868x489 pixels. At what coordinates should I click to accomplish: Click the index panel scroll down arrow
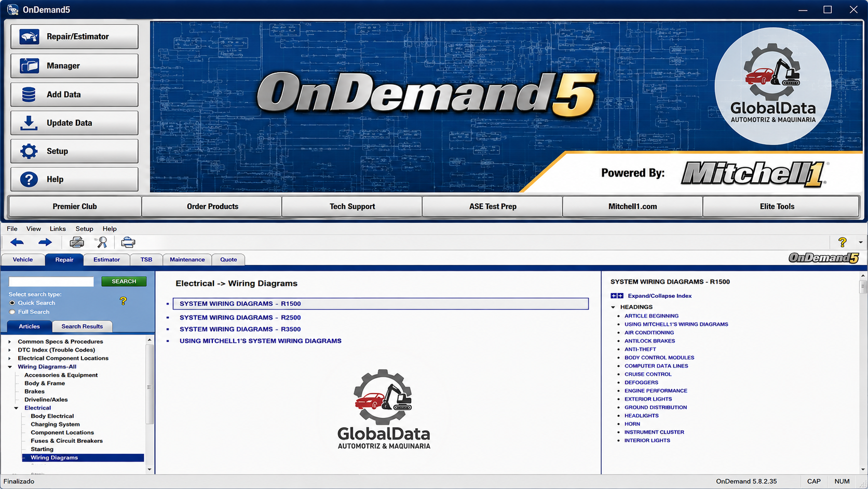tap(863, 469)
